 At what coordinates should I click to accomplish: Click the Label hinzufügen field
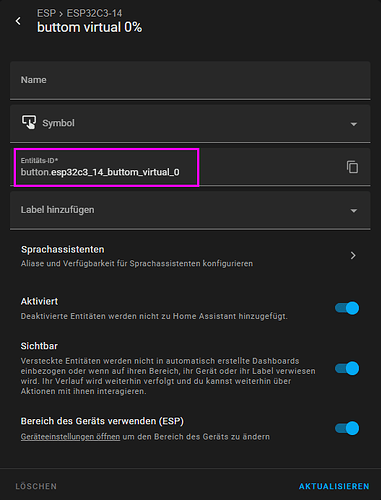pyautogui.click(x=190, y=210)
